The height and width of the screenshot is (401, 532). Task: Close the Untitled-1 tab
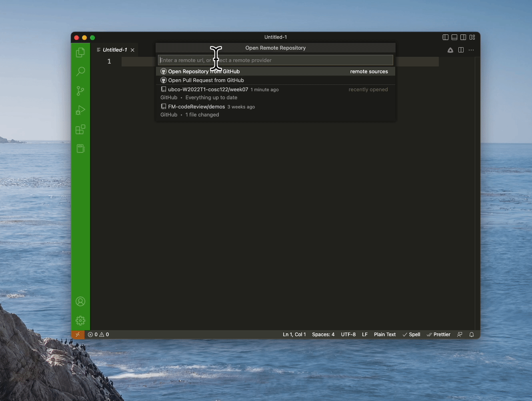pos(132,50)
